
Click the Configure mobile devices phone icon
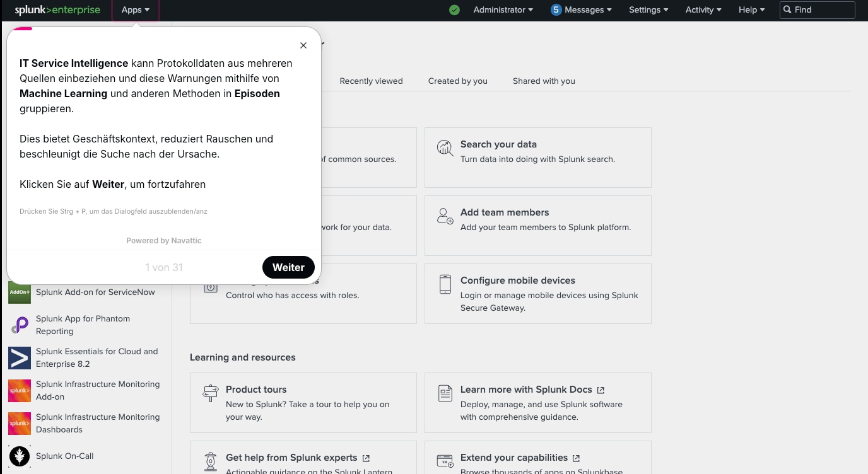pos(445,284)
